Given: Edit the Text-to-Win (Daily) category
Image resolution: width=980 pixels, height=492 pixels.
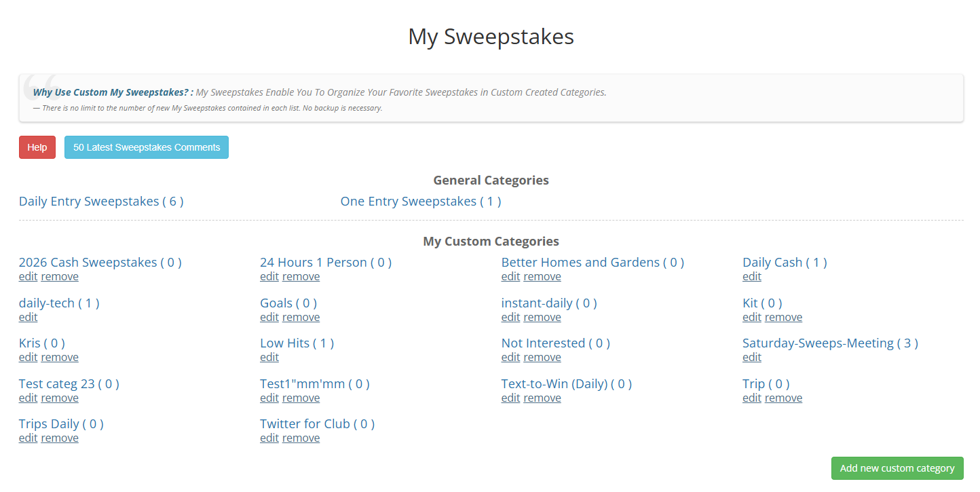Looking at the screenshot, I should click(510, 398).
